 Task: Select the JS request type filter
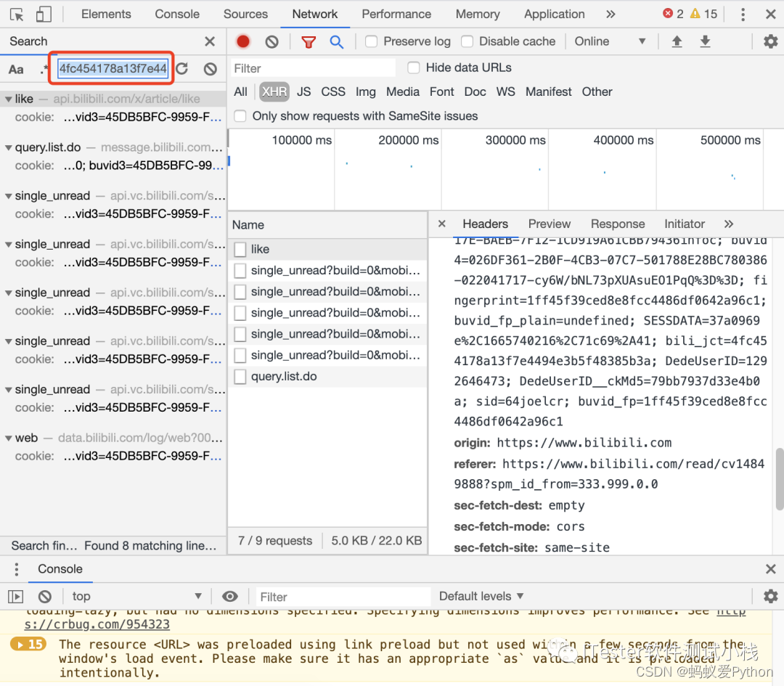[303, 92]
